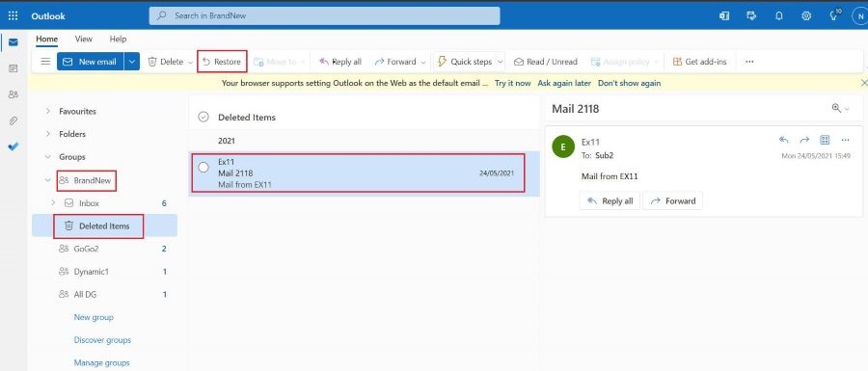Image resolution: width=868 pixels, height=371 pixels.
Task: Open the account profile avatar
Action: click(x=859, y=15)
